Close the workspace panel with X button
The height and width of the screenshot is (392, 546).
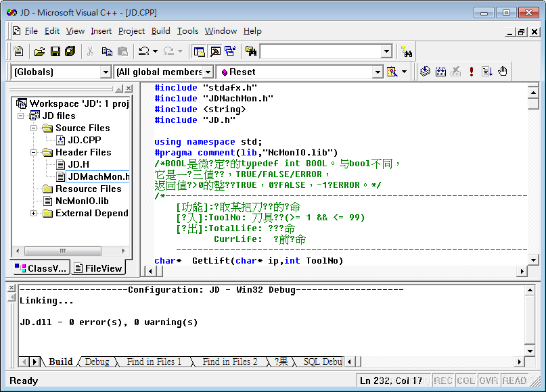[129, 89]
